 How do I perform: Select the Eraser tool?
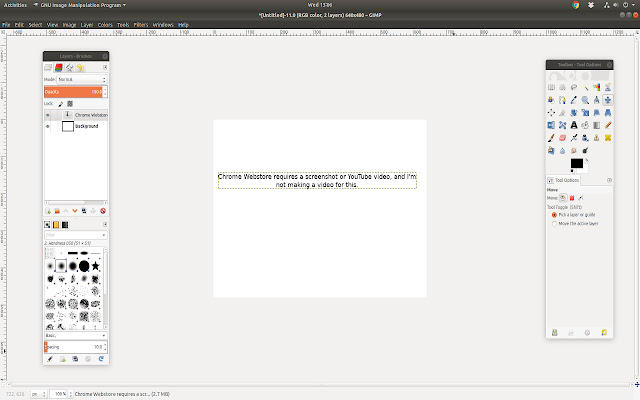(562, 138)
